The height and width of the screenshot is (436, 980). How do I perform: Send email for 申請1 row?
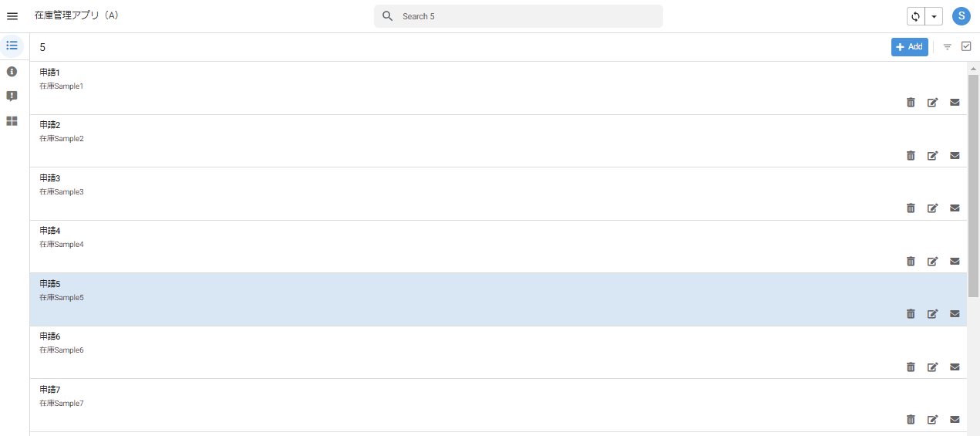click(955, 103)
